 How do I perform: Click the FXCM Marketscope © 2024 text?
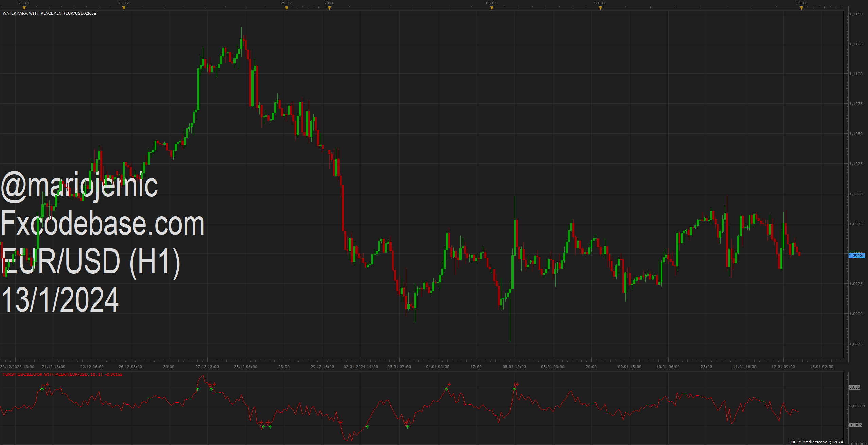[x=817, y=442]
